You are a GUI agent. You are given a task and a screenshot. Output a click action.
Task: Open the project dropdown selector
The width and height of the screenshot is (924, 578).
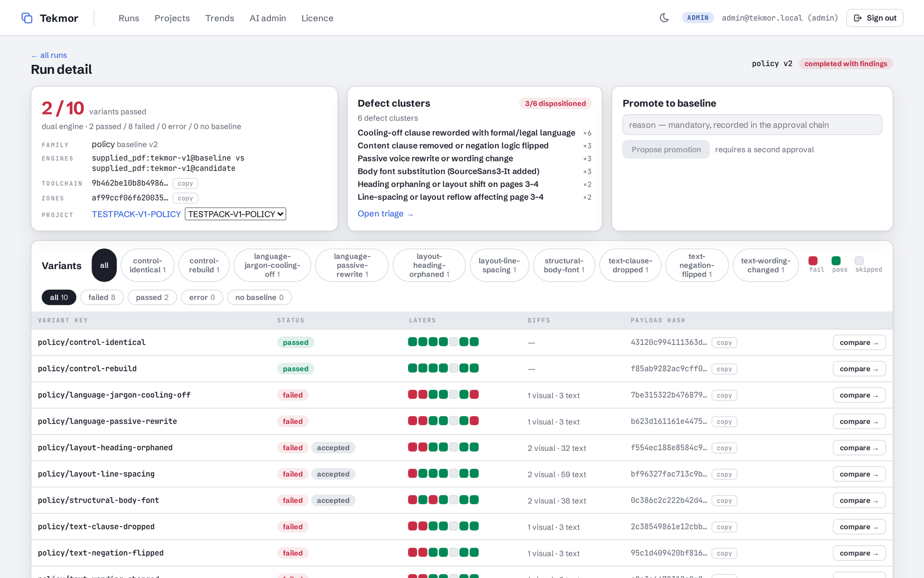236,214
